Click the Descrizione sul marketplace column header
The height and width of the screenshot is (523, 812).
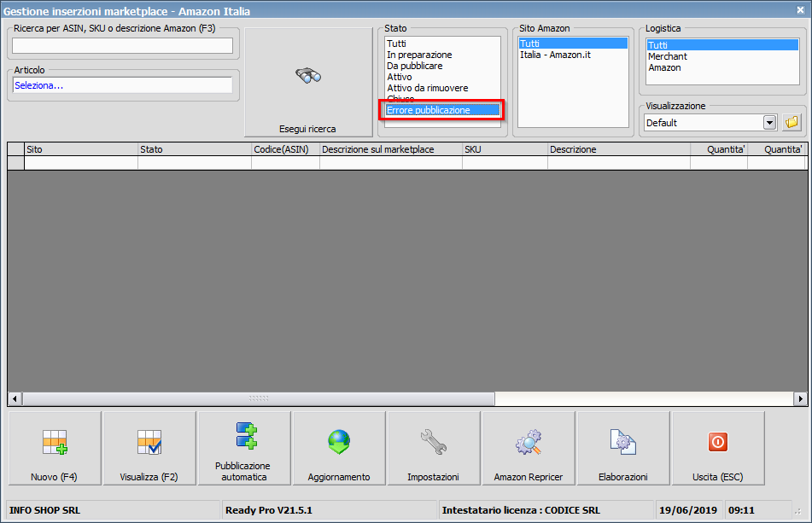pyautogui.click(x=391, y=149)
